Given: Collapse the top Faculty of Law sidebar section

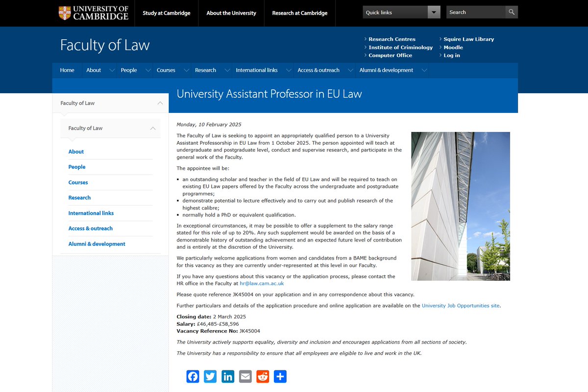Looking at the screenshot, I should click(160, 103).
